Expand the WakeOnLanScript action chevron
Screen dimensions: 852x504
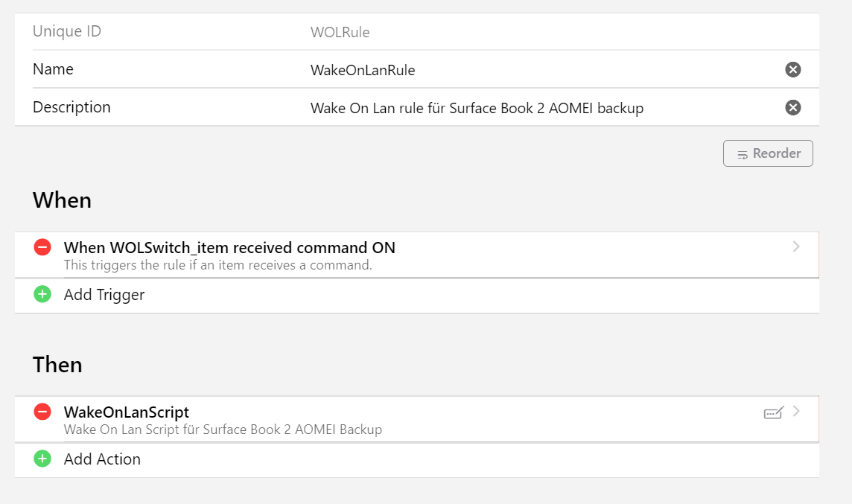pos(796,412)
